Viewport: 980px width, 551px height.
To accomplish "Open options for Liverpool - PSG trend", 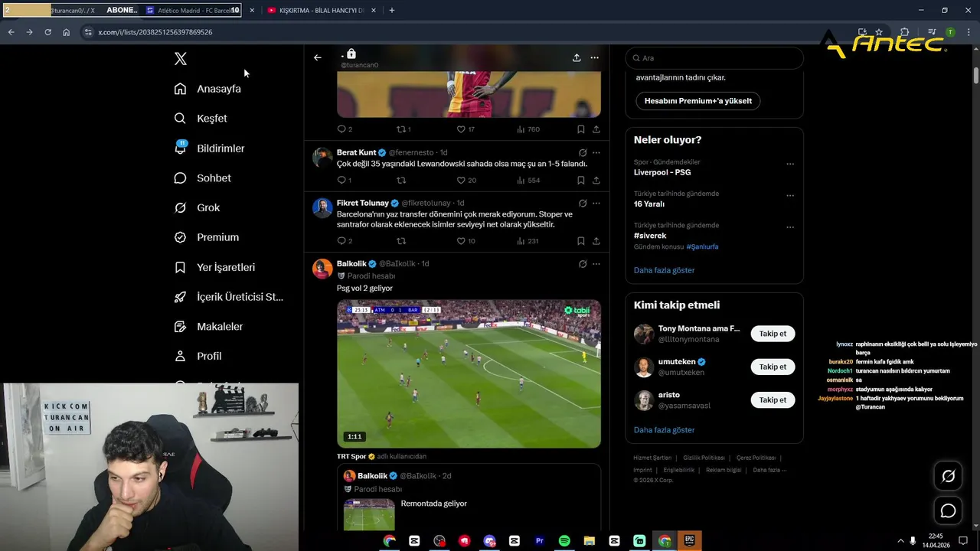I will point(790,164).
